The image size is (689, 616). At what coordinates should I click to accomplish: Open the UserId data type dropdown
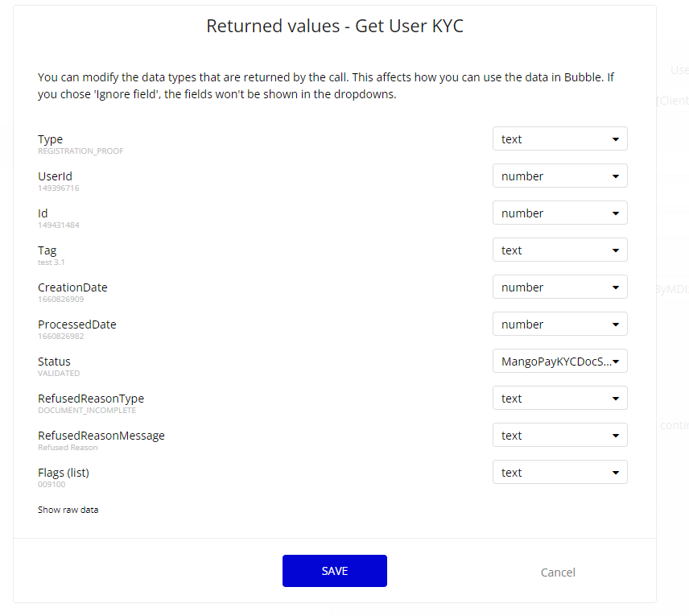point(560,176)
